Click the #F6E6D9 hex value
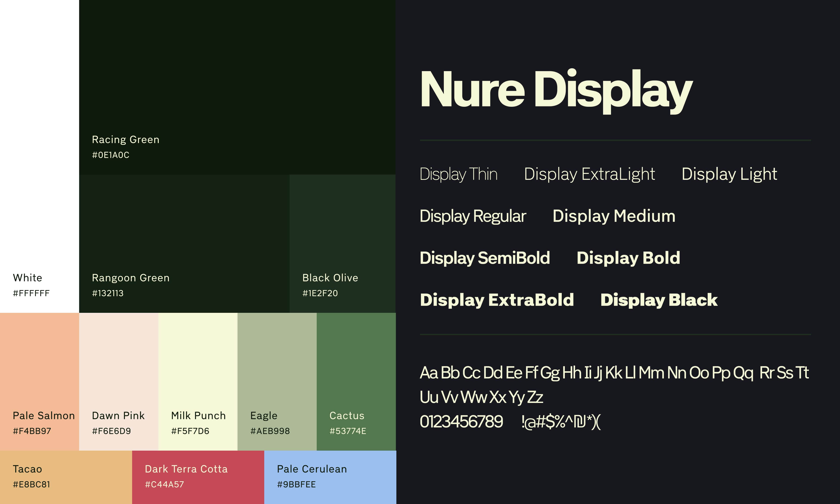This screenshot has width=840, height=504. [111, 431]
